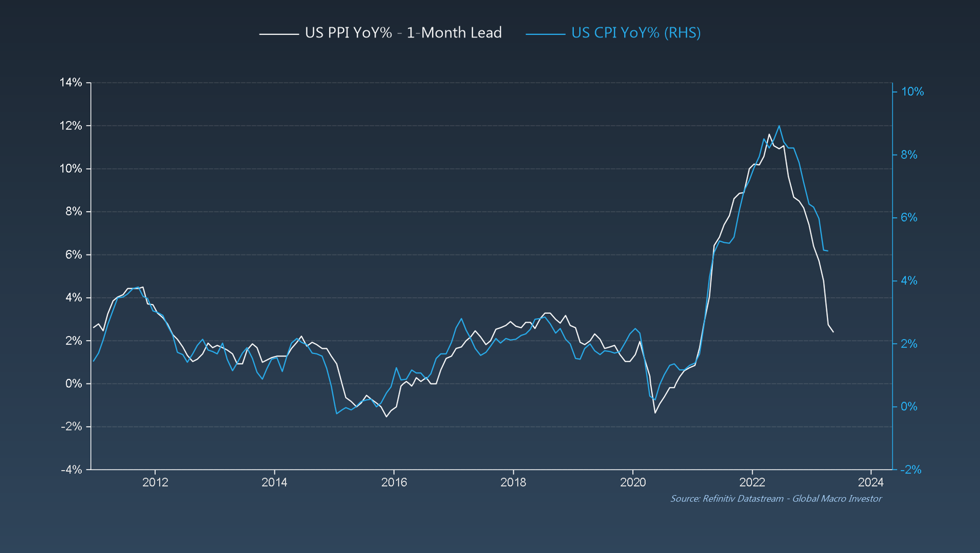Click the 2024 x-axis label
980x553 pixels.
click(871, 482)
